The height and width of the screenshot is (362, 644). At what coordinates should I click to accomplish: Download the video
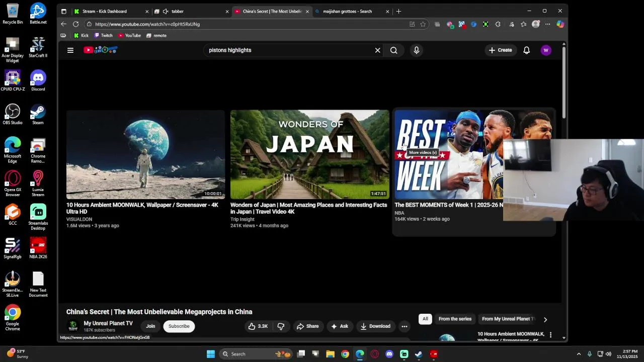click(x=375, y=326)
